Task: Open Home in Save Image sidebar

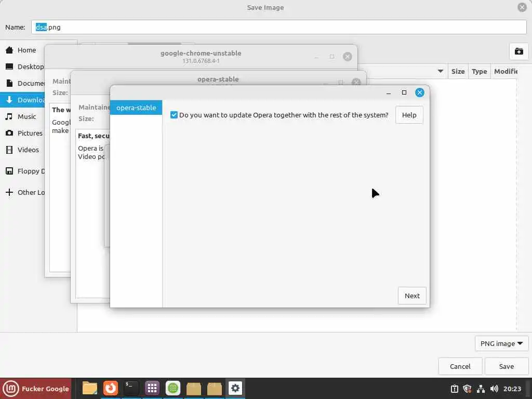Action: pos(22,50)
